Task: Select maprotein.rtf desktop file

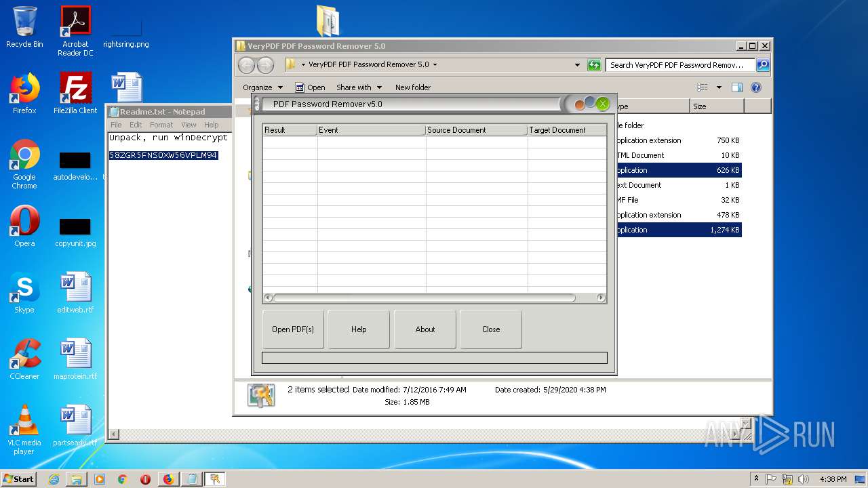Action: [x=75, y=359]
